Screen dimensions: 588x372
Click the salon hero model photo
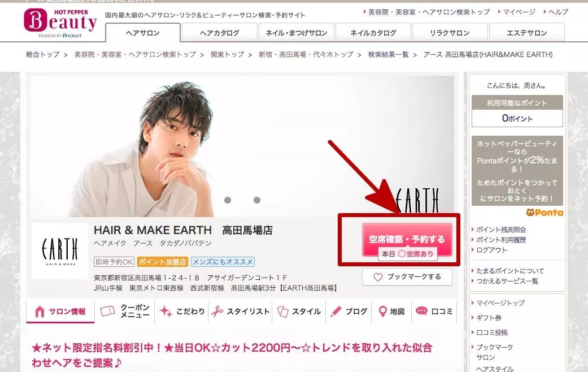pos(242,146)
